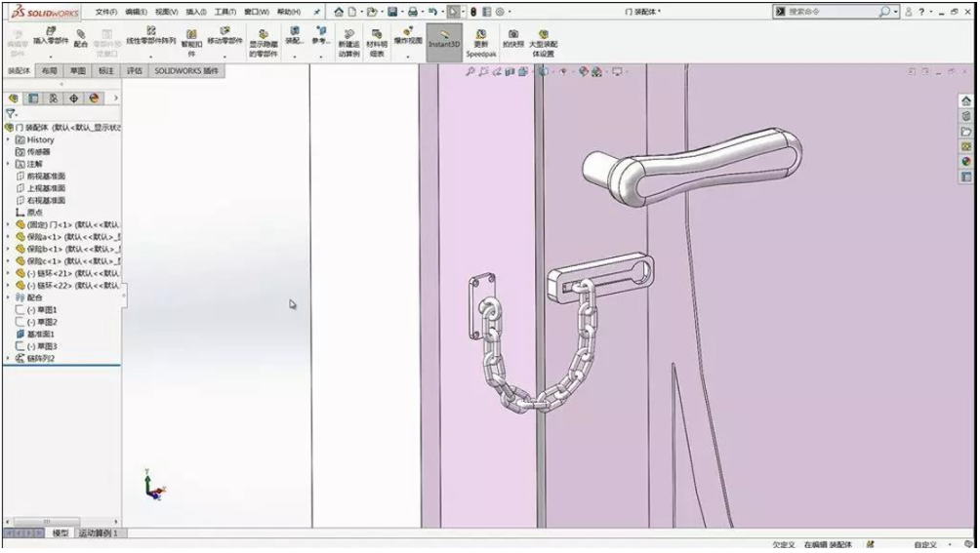Switch to the 评估 (Evaluate) ribbon tab

click(135, 70)
